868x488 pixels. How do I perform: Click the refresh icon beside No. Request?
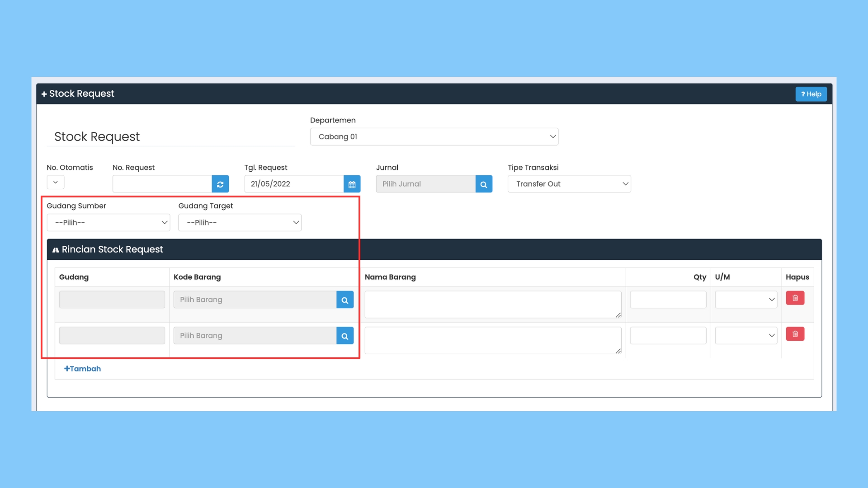coord(220,184)
